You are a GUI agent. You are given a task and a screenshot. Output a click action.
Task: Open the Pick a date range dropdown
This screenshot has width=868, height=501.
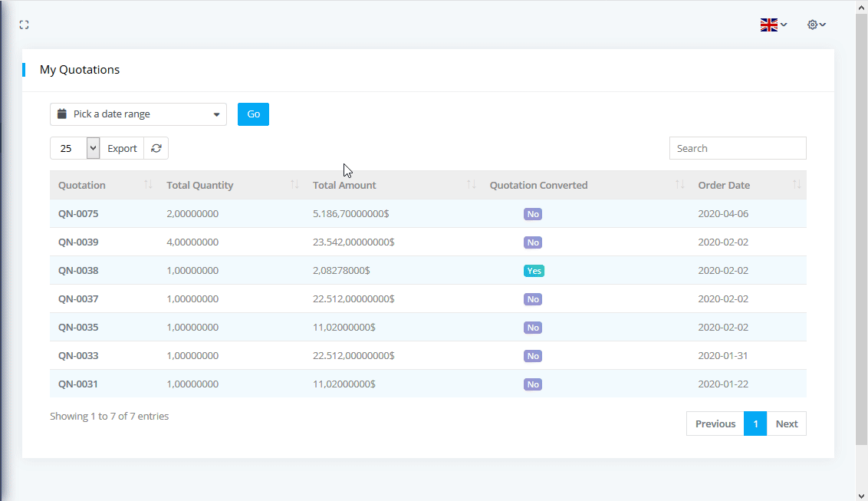coord(138,114)
